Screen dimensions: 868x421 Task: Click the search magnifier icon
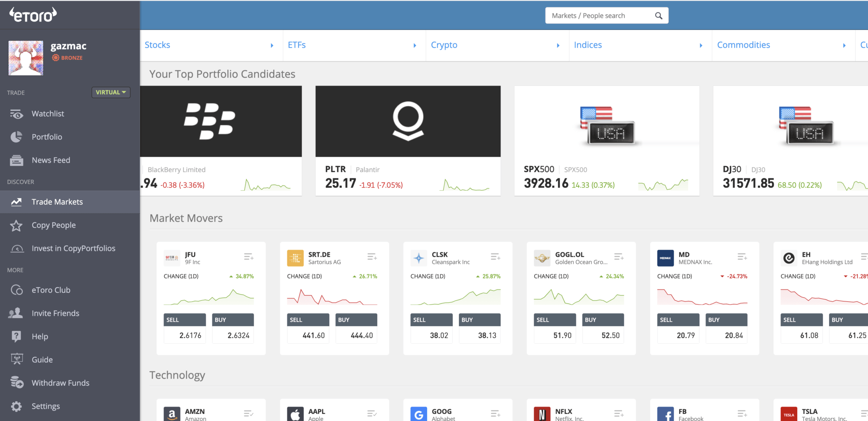click(658, 15)
